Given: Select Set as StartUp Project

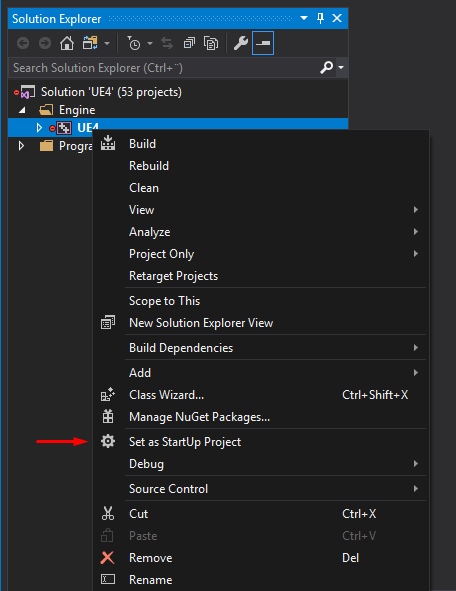Looking at the screenshot, I should (185, 442).
